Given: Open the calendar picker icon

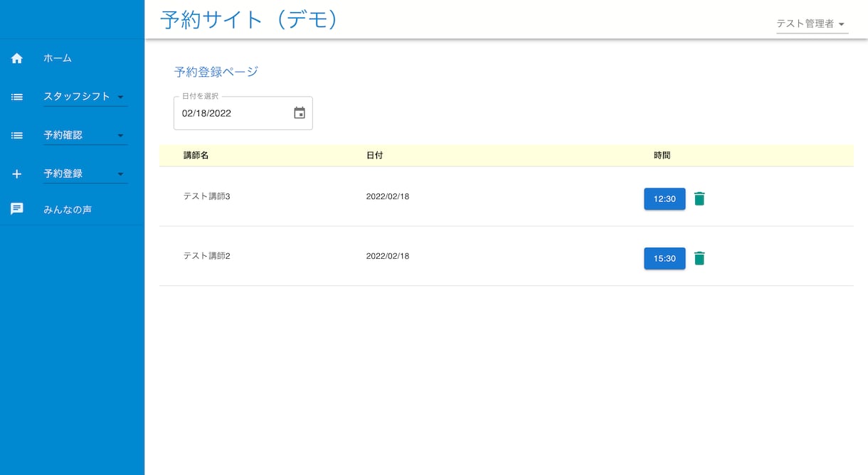Looking at the screenshot, I should coord(300,113).
